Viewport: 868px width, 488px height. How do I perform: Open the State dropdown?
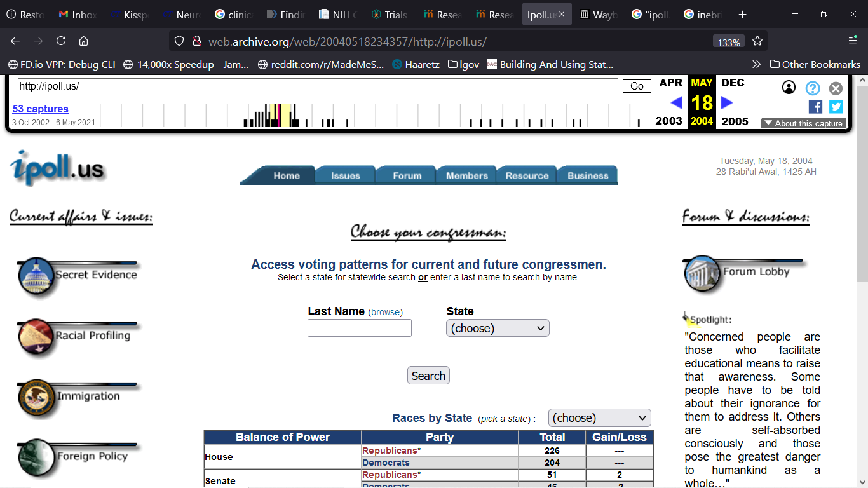click(x=498, y=328)
